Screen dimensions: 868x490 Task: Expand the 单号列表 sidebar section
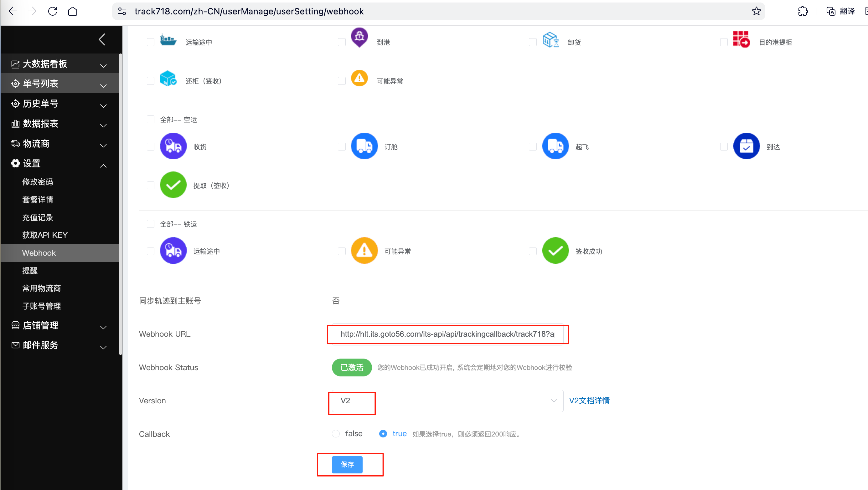(59, 84)
